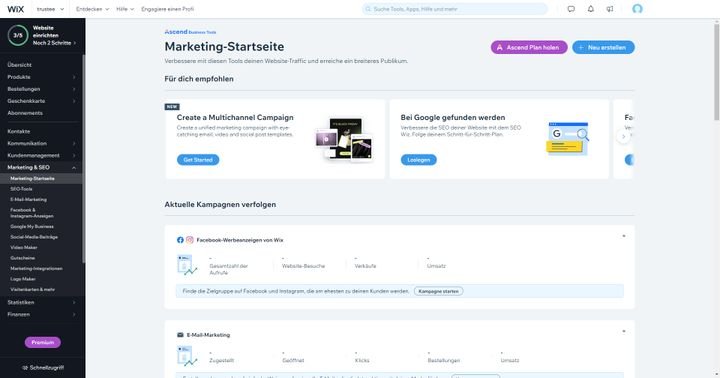Open the megaphone announcements icon
720x378 pixels.
[610, 9]
